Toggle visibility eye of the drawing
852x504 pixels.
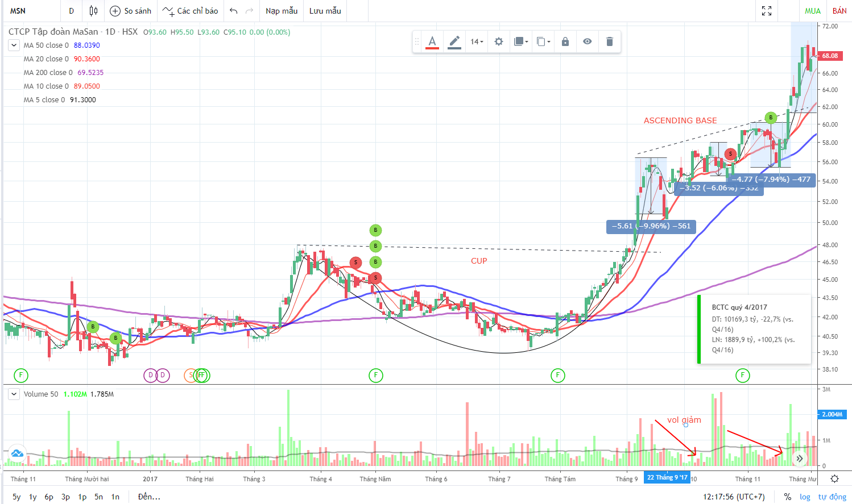pos(588,41)
